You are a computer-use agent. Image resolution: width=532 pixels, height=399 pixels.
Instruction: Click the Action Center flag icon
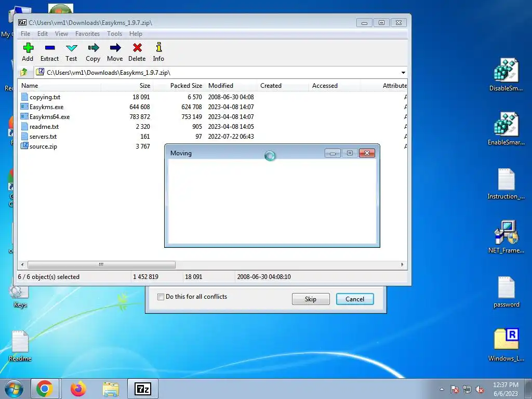[x=454, y=390]
